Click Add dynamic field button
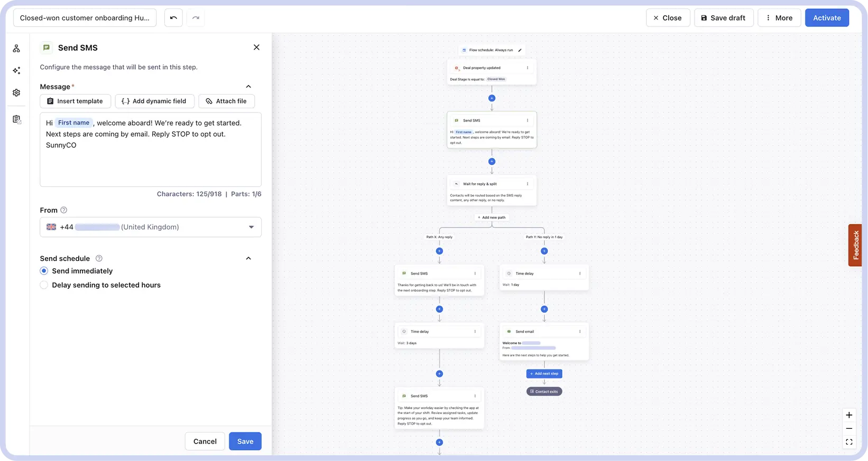The width and height of the screenshot is (868, 461). (154, 101)
